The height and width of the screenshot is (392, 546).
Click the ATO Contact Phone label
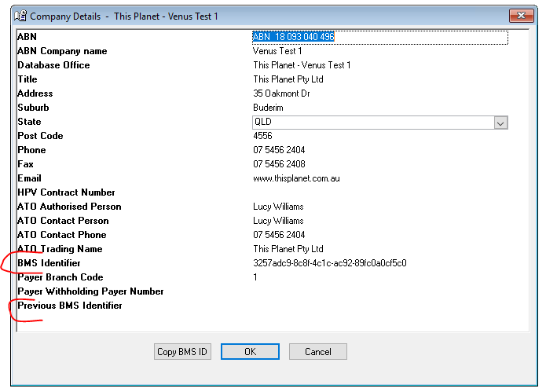[61, 235]
